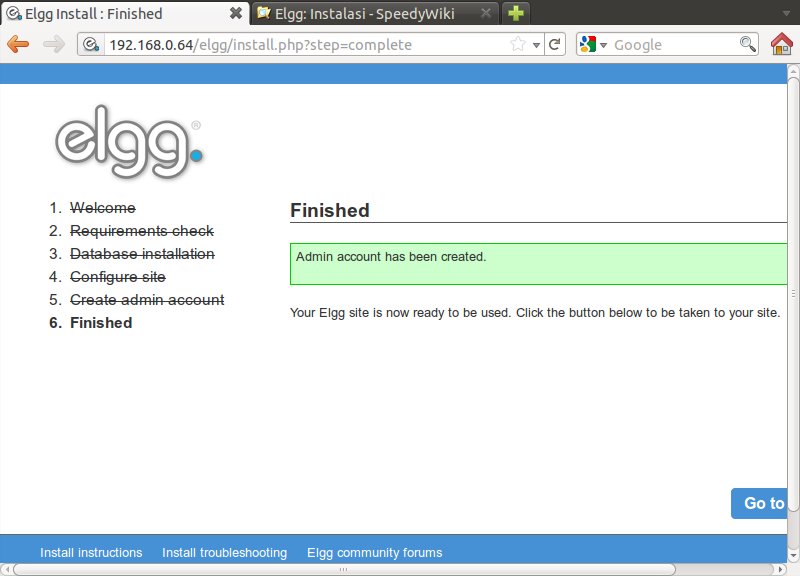Screen dimensions: 800x576
Task: Click the scroll right arrow
Action: tap(780, 569)
